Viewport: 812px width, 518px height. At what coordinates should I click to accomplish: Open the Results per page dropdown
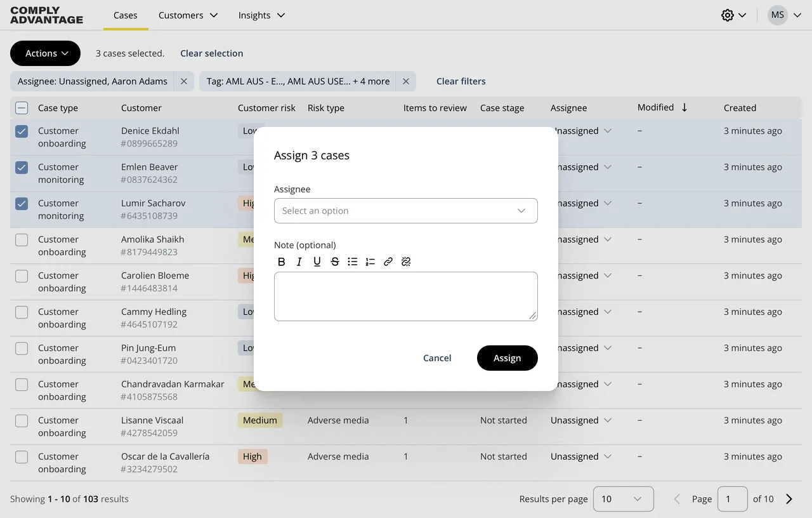(x=623, y=499)
